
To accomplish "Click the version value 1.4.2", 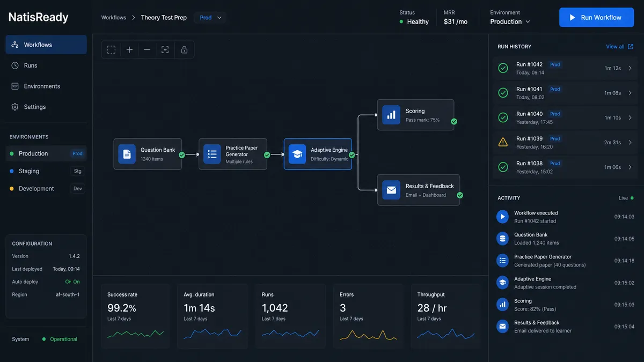I will coord(74,256).
